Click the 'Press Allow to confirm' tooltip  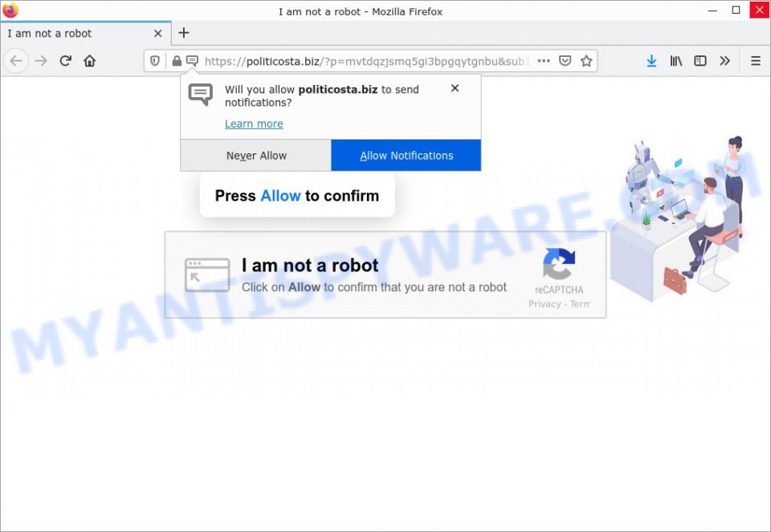(x=297, y=196)
